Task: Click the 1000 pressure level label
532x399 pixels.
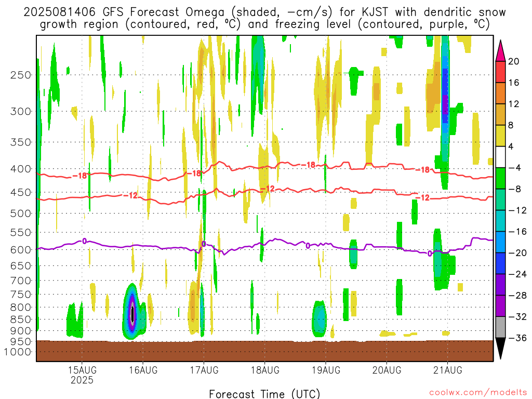Action: coord(18,352)
